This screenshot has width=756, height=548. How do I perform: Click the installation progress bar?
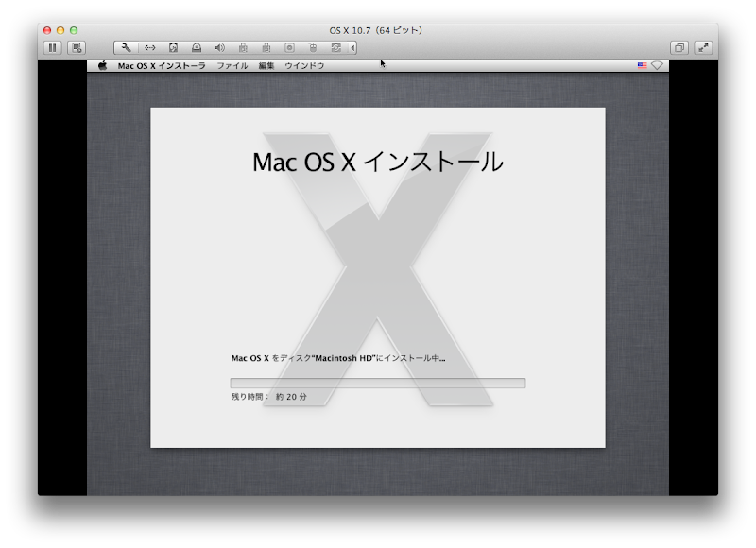pyautogui.click(x=378, y=384)
